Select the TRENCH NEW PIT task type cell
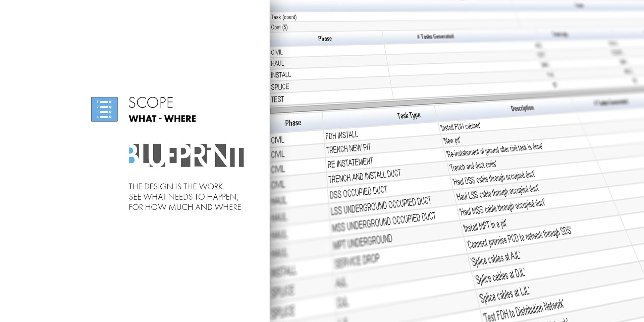 (x=348, y=148)
